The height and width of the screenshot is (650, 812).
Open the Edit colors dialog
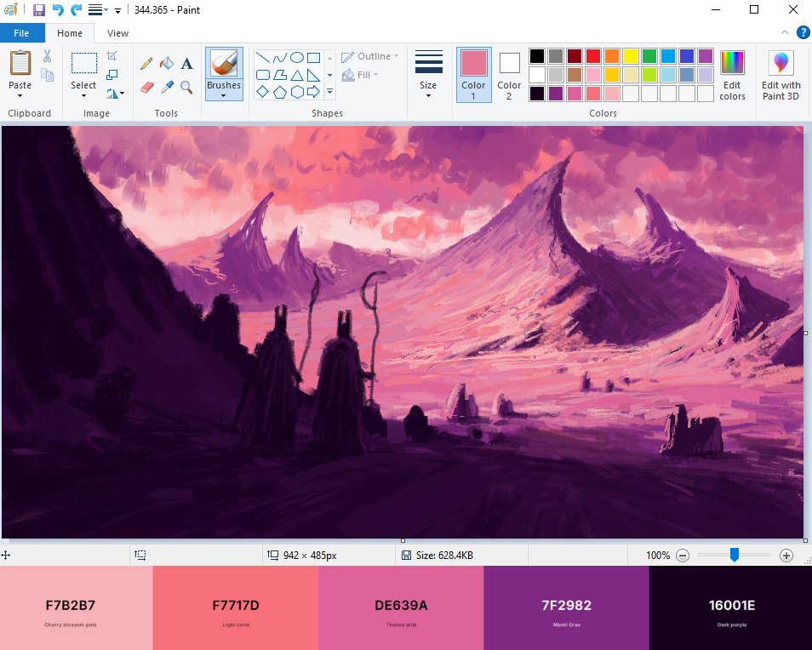[732, 75]
